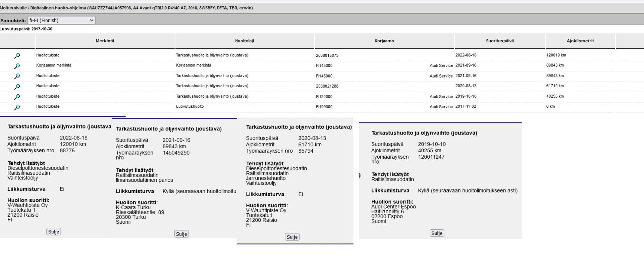Click Jarrunestehuolto additional work item
This screenshot has width=644, height=272.
[x=266, y=178]
